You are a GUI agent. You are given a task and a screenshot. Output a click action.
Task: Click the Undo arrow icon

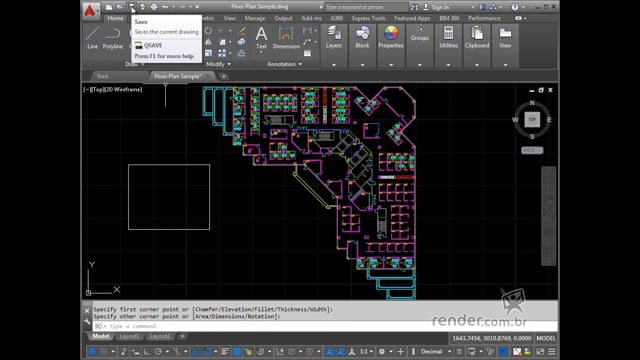165,7
